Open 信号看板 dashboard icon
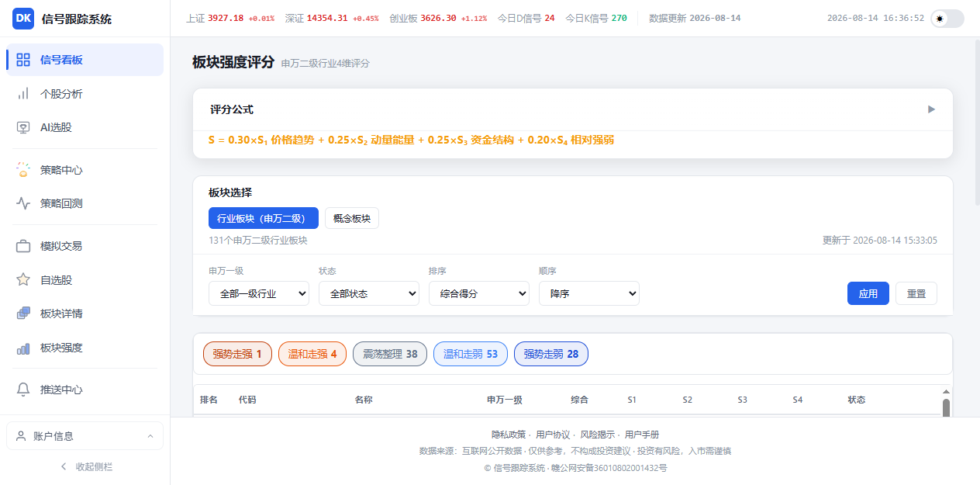The height and width of the screenshot is (485, 980). (x=23, y=60)
